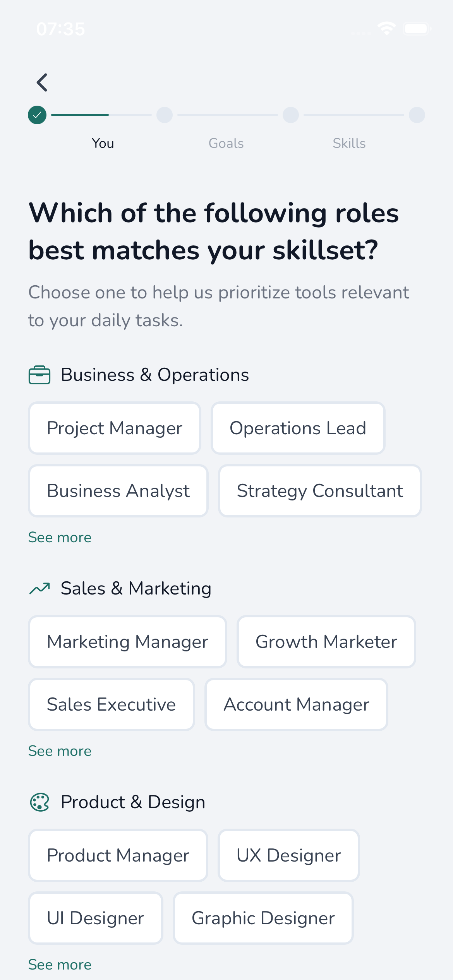Screen dimensions: 453x980
Task: Expand See more under Sales & Marketing
Action: coord(60,750)
